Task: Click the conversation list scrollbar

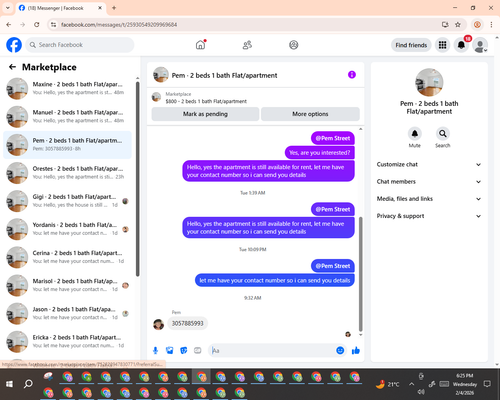Action: pos(137,178)
